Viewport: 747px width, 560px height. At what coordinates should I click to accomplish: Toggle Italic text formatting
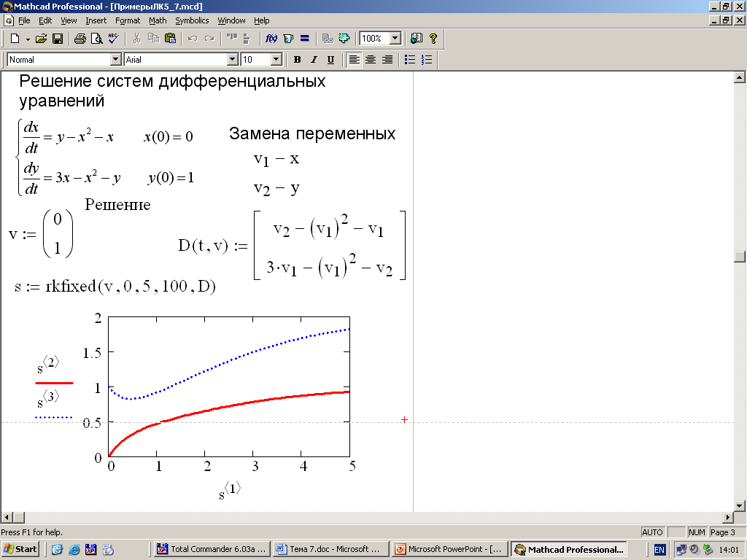pos(314,60)
